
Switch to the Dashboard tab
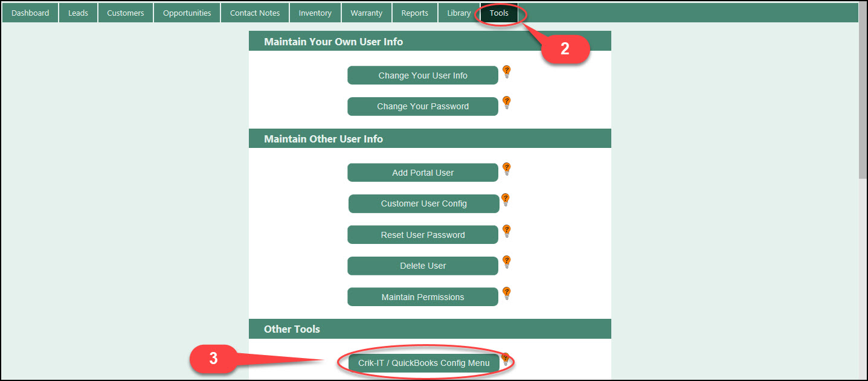tap(30, 13)
